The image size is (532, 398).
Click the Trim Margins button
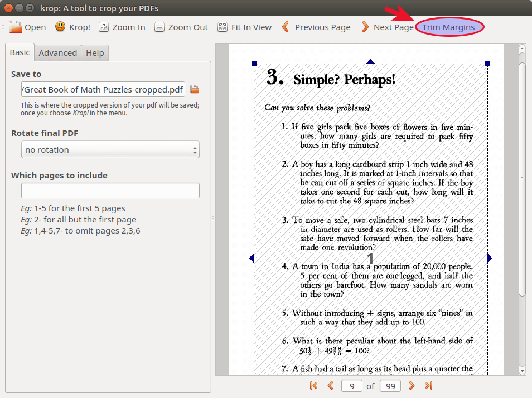(x=449, y=27)
